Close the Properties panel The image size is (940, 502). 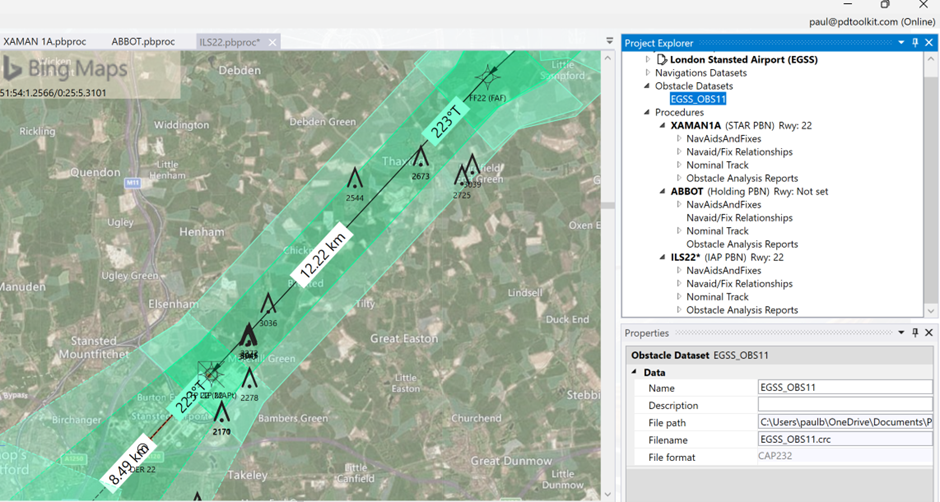pyautogui.click(x=929, y=333)
